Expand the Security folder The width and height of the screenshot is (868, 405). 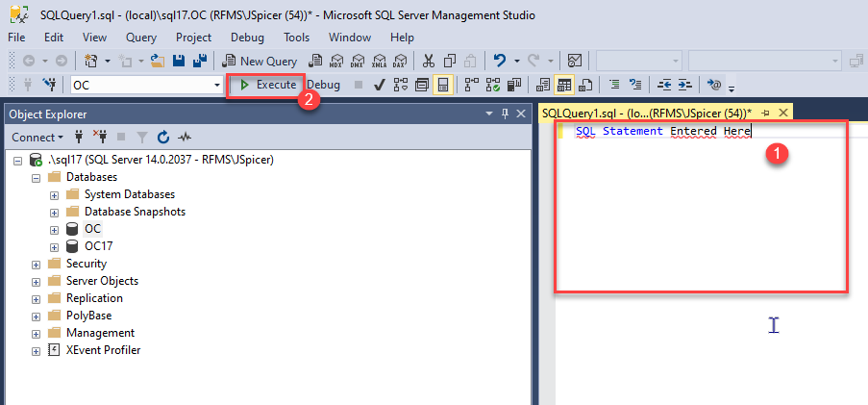tap(36, 265)
